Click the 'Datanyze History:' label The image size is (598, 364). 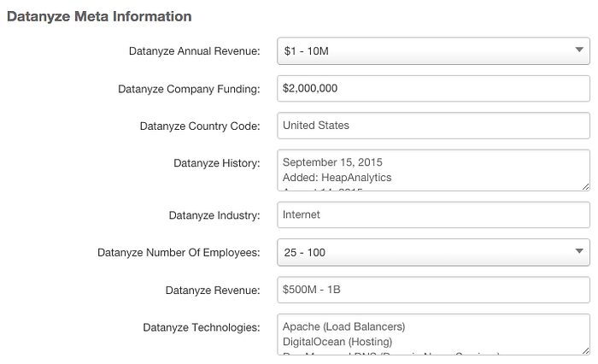[217, 163]
